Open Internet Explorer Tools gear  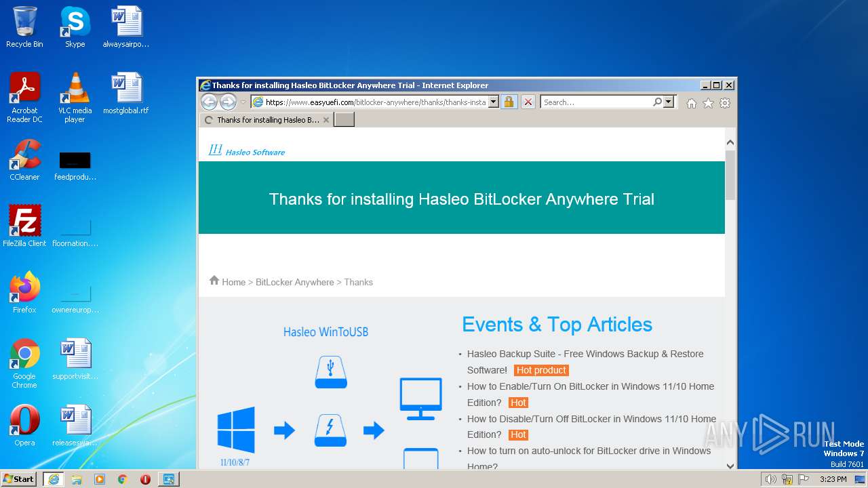pos(725,103)
